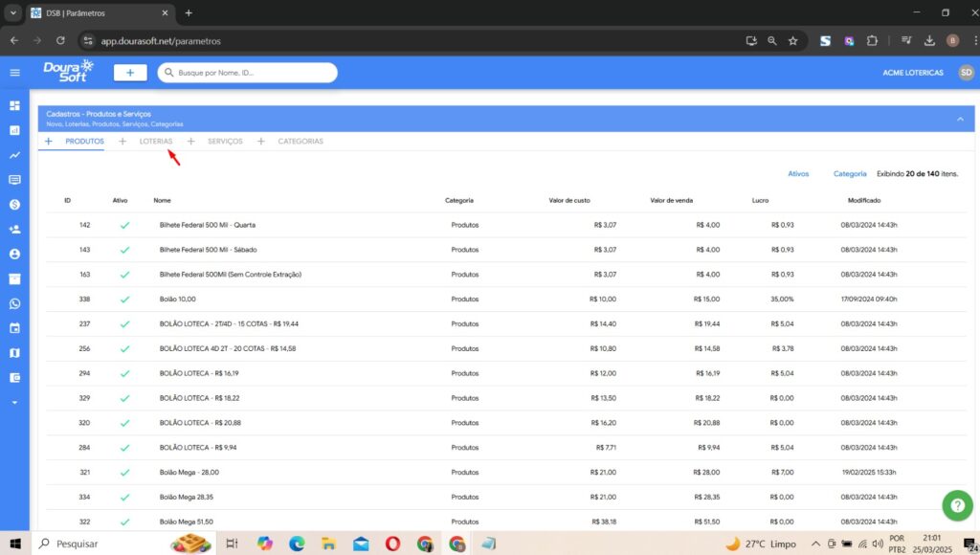Click the add person sidebar icon

(14, 230)
